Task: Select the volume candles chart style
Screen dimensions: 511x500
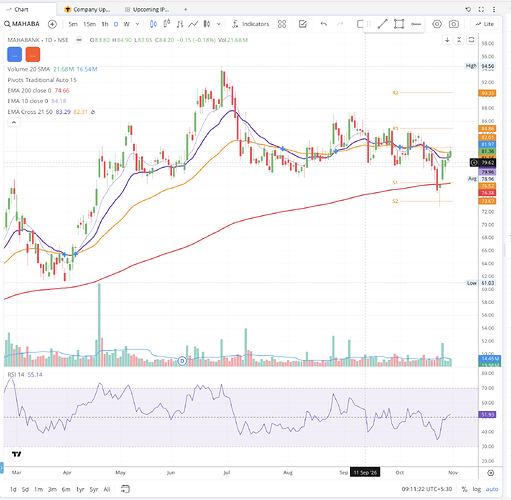Action: pos(207,24)
